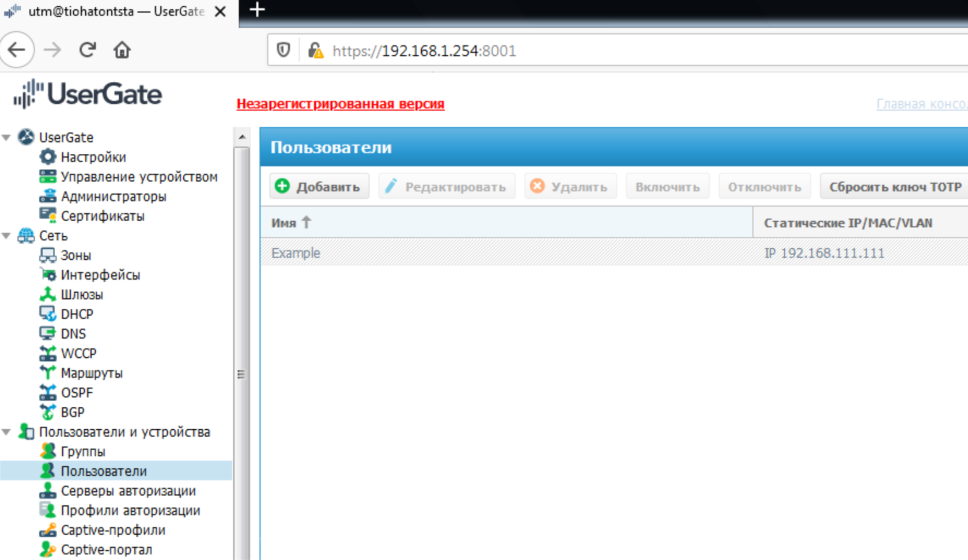Click sidebar scrollbar up arrow
Screen dimensions: 968x560
coord(242,137)
